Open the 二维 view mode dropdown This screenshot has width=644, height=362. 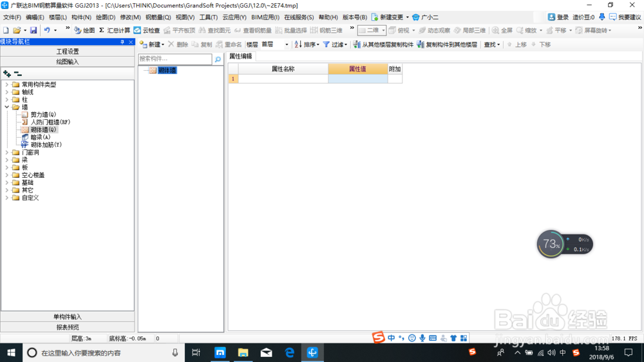(372, 30)
